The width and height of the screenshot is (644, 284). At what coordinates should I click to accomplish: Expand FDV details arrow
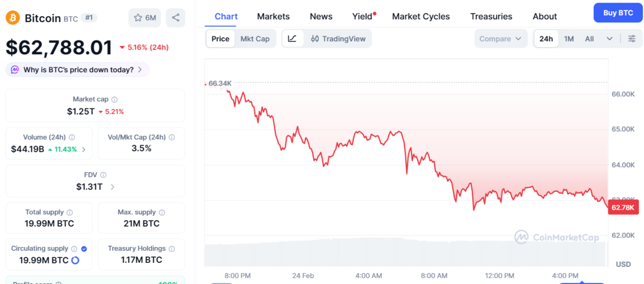112,187
